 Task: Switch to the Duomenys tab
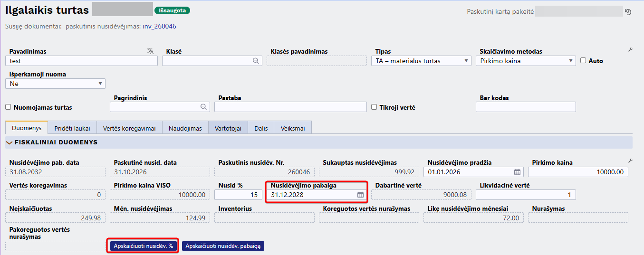tap(27, 128)
